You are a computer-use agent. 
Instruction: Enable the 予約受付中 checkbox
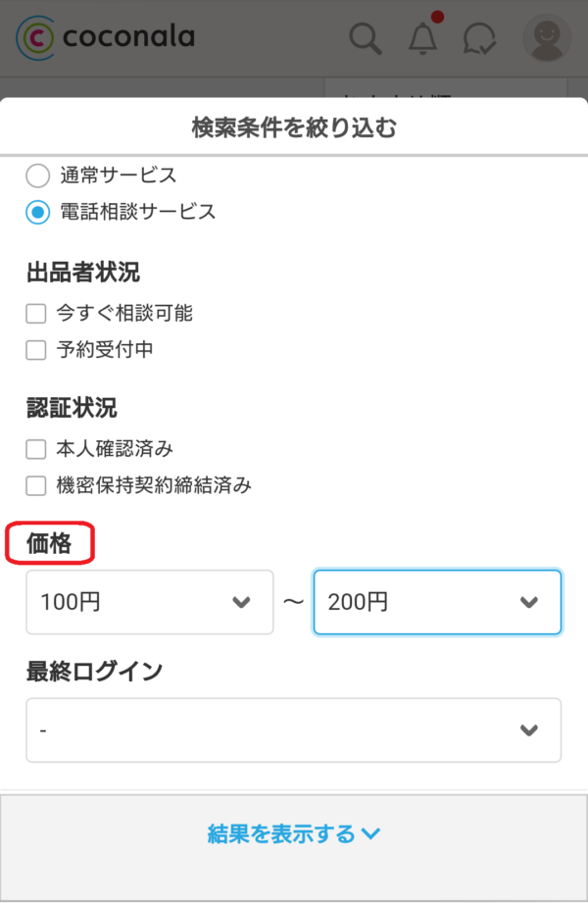point(36,350)
